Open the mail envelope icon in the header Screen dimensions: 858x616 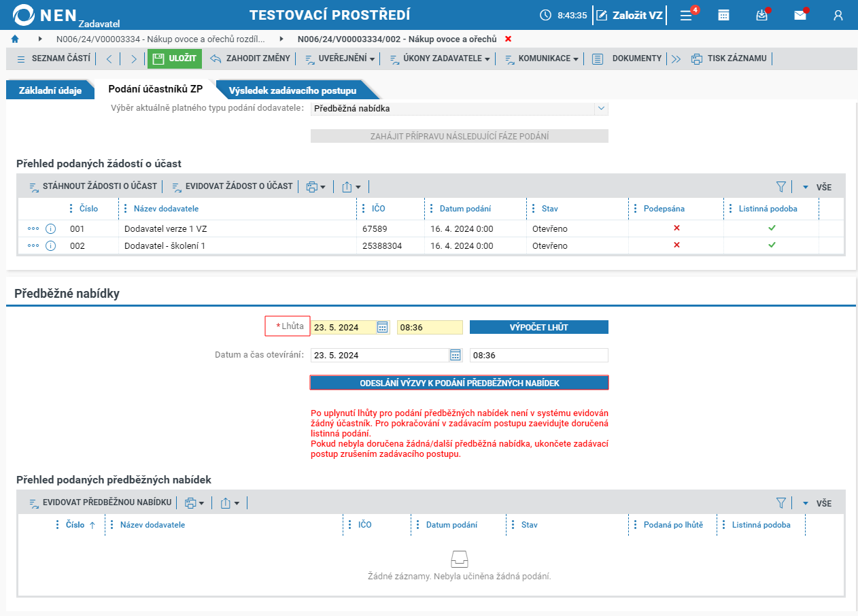tap(800, 15)
